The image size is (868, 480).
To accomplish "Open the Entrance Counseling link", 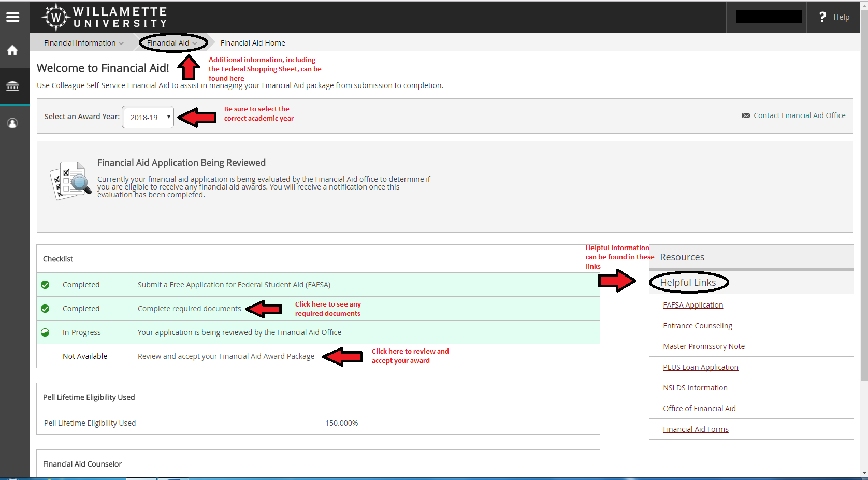I will tap(698, 326).
